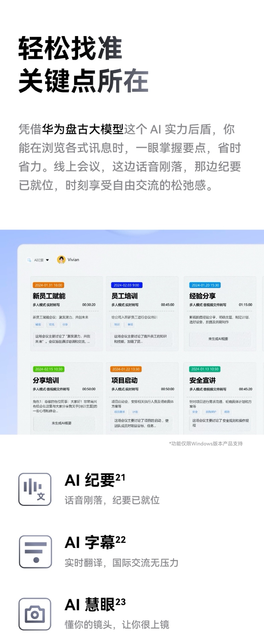The width and height of the screenshot is (264, 644).
Task: Click the small AI纪要 icon in app header
Action: point(29,260)
